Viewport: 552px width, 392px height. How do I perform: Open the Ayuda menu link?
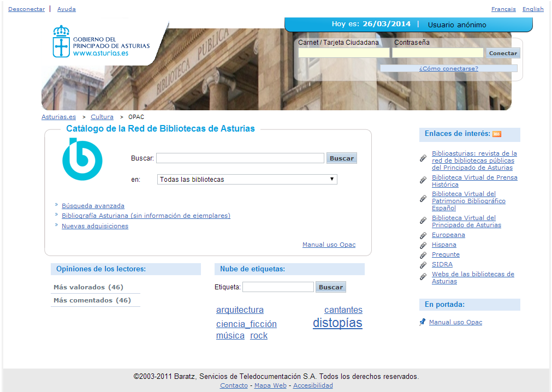(67, 9)
